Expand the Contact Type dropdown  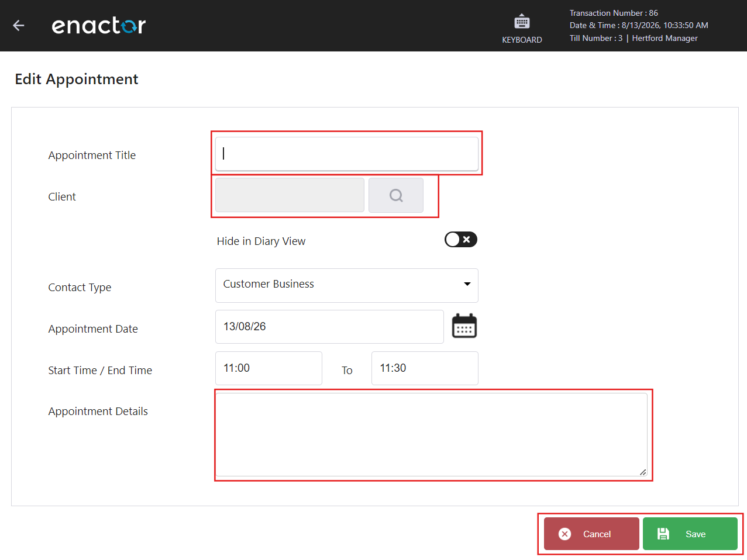click(347, 285)
